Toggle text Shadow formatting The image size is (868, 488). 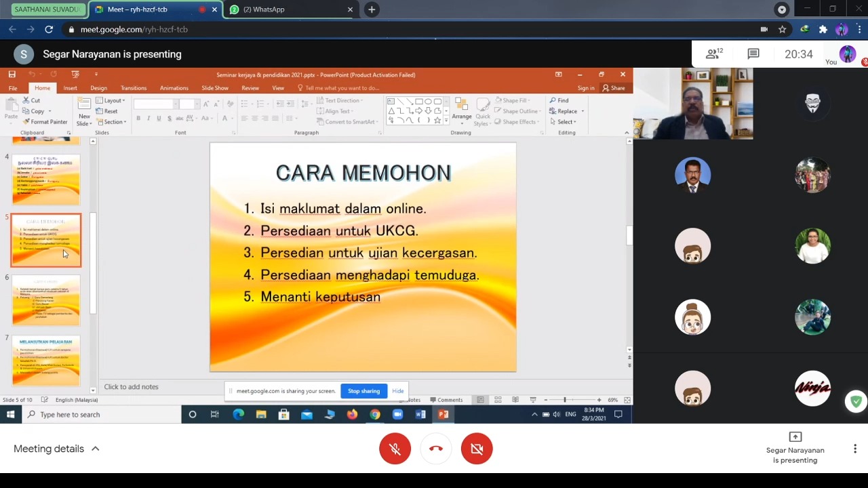[x=169, y=119]
